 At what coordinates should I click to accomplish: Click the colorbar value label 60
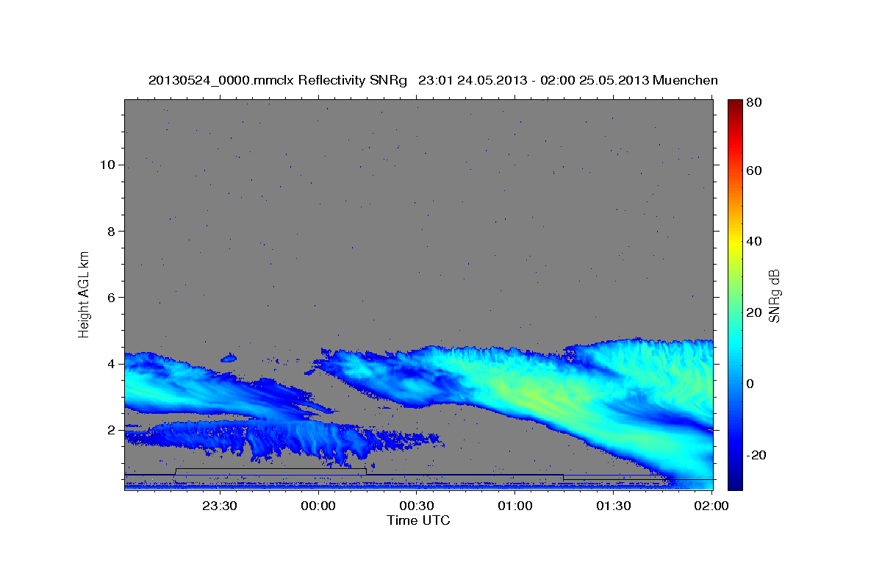point(753,171)
